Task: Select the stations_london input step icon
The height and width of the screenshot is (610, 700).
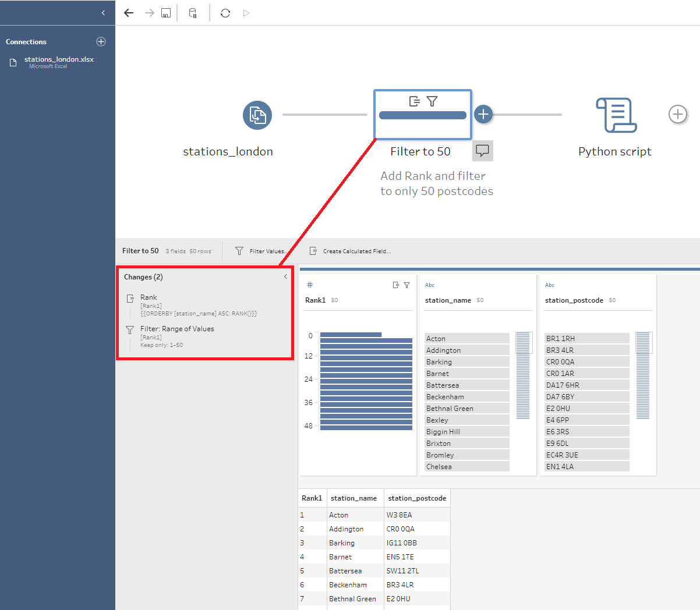Action: coord(257,115)
